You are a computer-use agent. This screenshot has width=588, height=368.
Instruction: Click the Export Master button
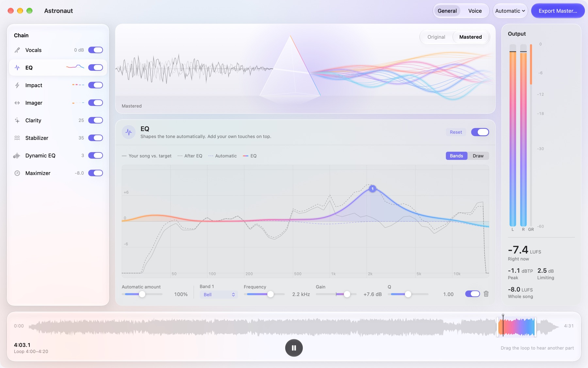[x=558, y=11]
